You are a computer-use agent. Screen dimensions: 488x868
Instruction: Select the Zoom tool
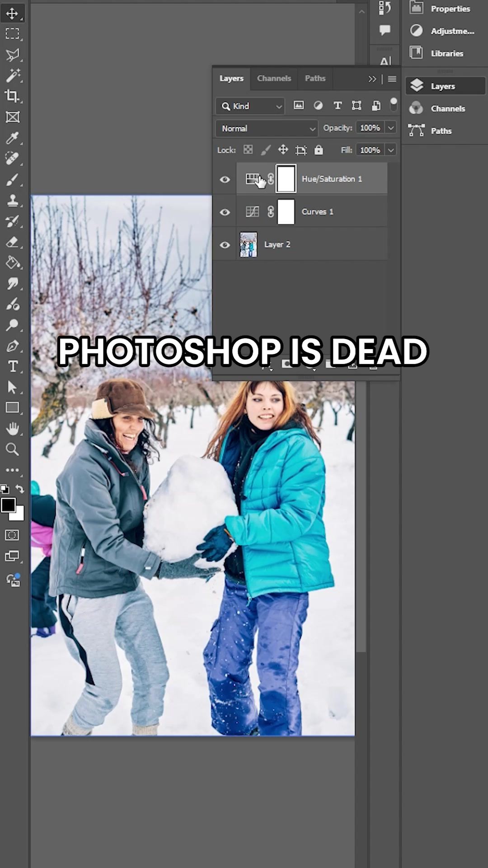12,449
